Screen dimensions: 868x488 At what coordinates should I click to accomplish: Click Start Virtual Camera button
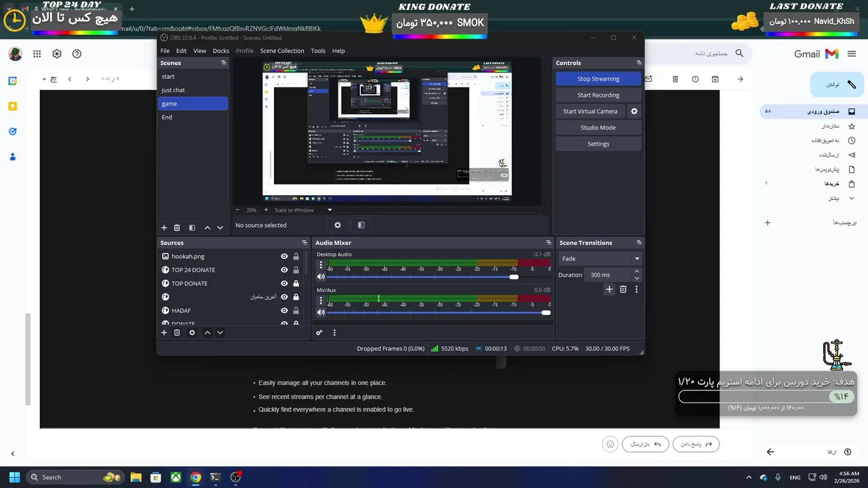coord(590,111)
